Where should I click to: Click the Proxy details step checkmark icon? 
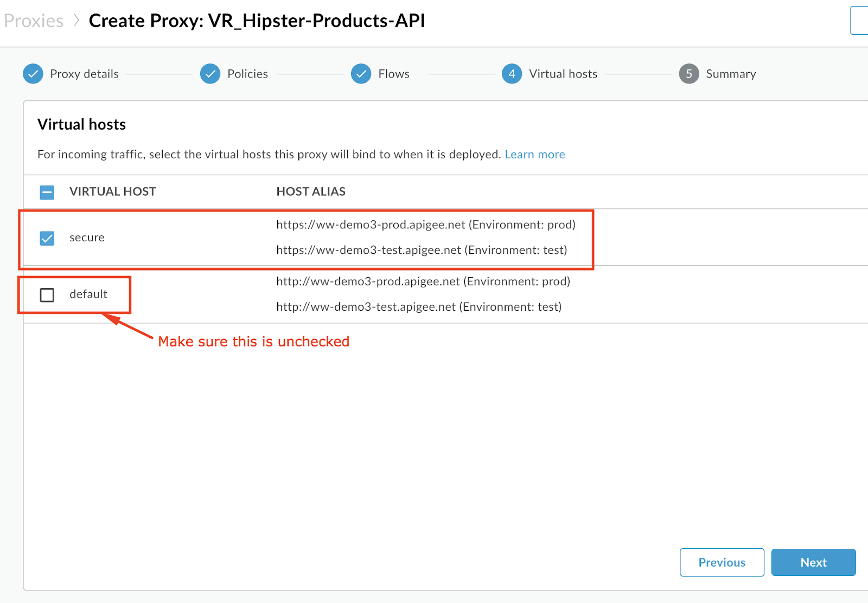pos(33,74)
